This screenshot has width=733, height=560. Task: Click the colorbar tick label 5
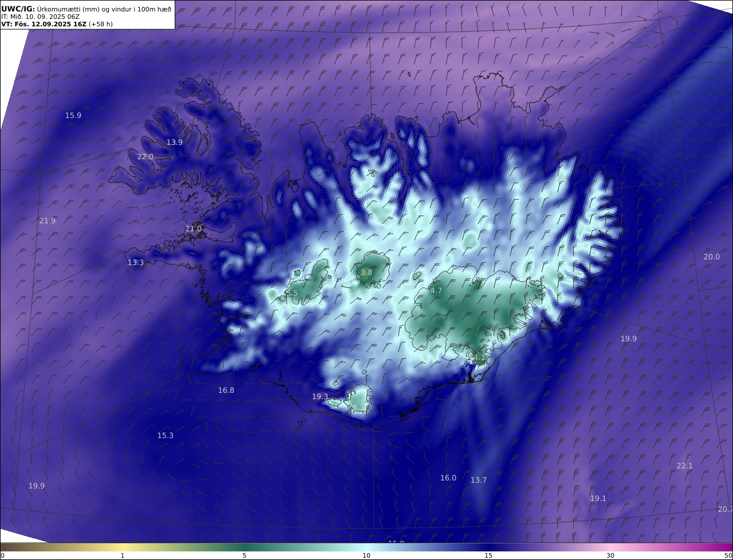click(245, 555)
